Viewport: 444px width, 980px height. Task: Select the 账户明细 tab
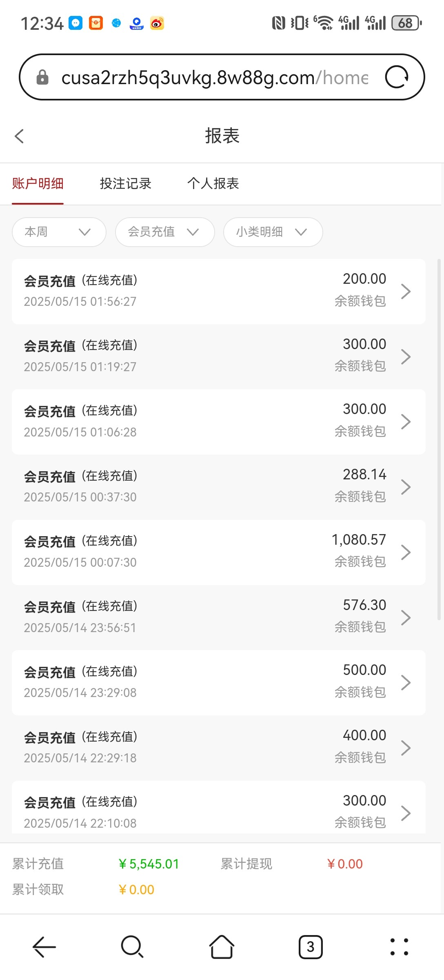coord(38,184)
